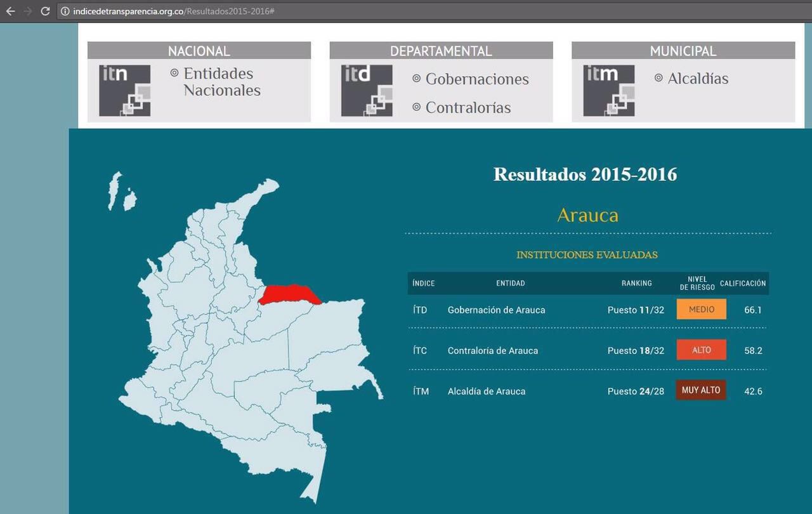The image size is (812, 514).
Task: Click the Resultados 2015-2016 heading
Action: tap(585, 174)
